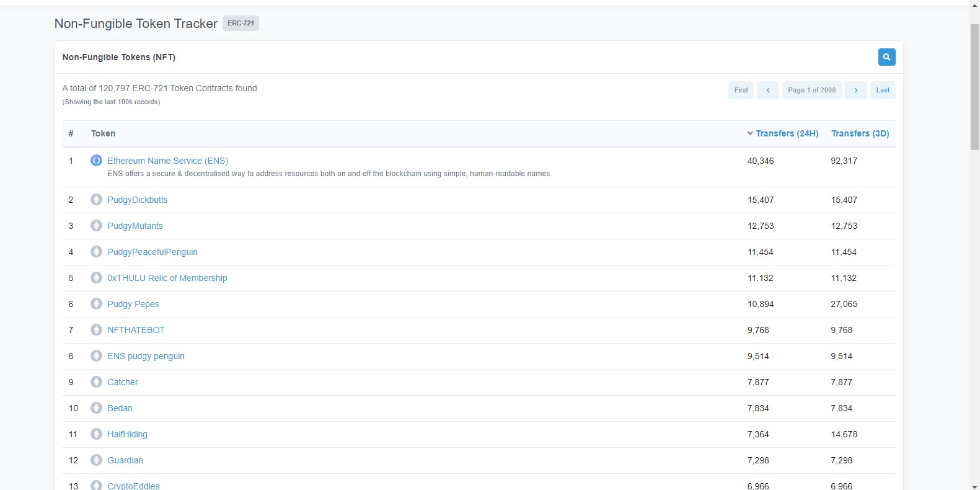Click the scrollbar down arrow
The image size is (980, 490).
coord(974,486)
